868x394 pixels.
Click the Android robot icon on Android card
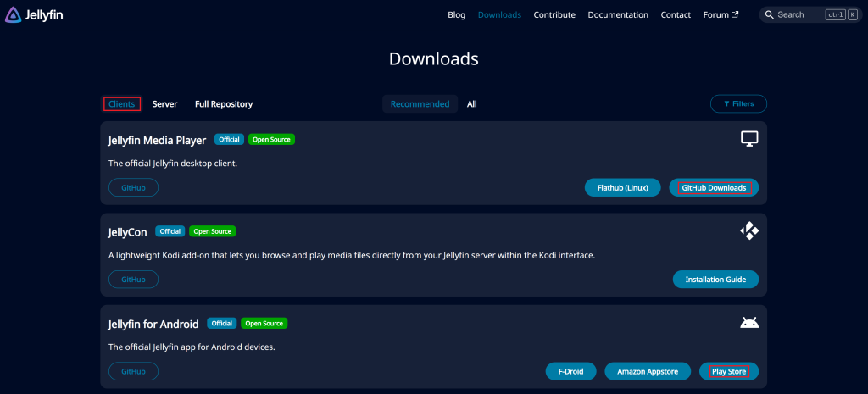pyautogui.click(x=749, y=323)
